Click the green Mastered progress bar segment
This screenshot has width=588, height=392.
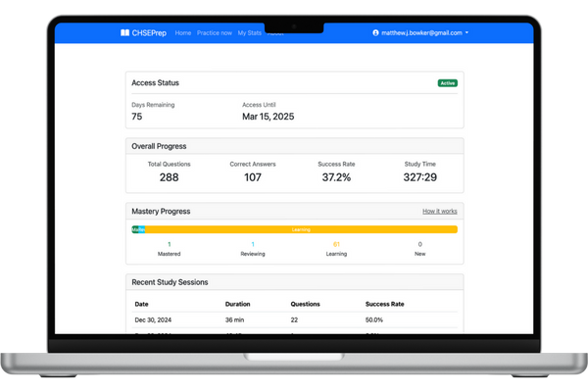[135, 229]
